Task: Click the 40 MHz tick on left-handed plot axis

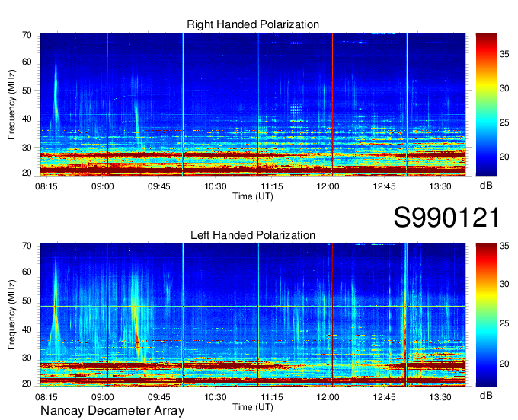Action: click(x=27, y=329)
